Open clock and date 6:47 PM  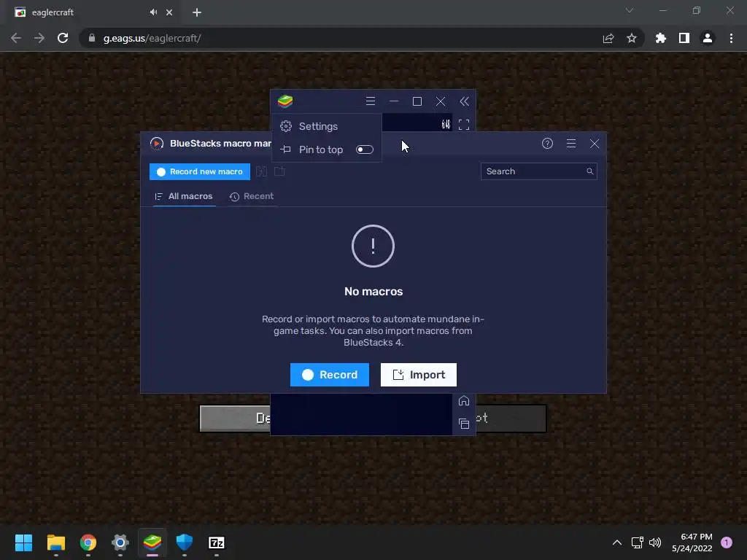coord(692,542)
